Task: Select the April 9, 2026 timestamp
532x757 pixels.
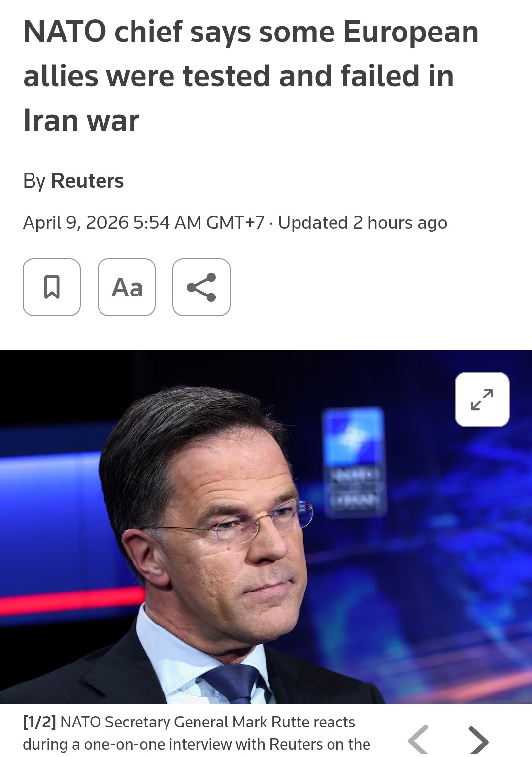Action: [x=144, y=223]
